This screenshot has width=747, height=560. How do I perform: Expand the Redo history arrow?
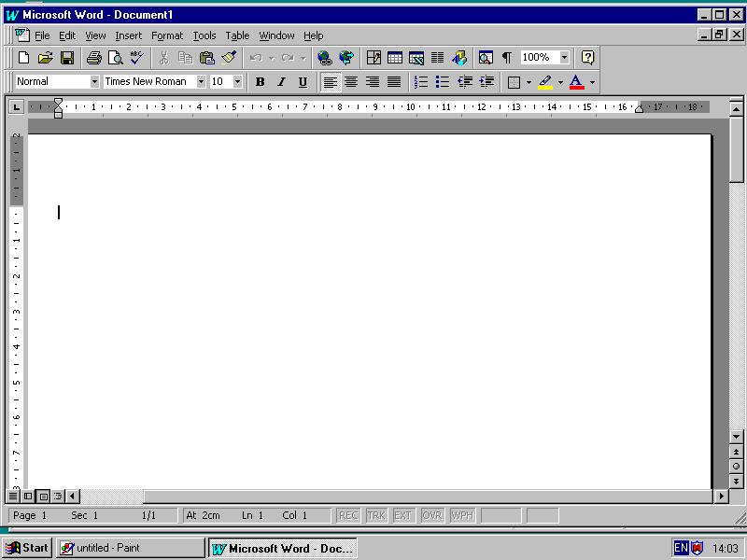pos(303,58)
